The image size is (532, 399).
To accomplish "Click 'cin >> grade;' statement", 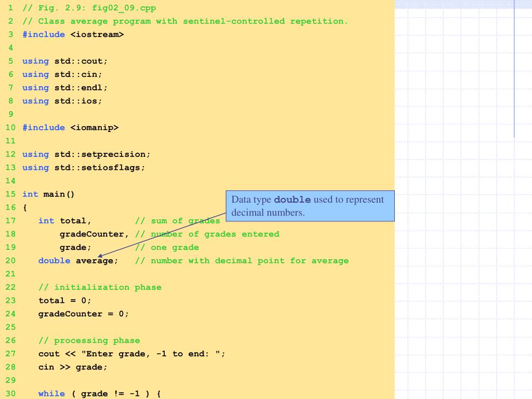I will [73, 367].
